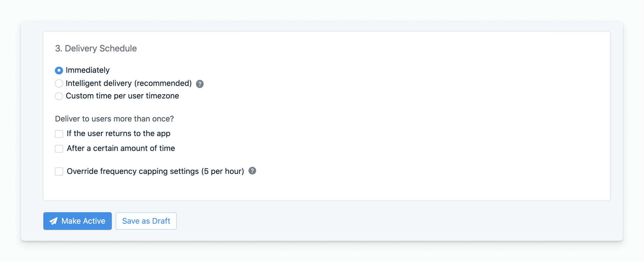Click the 'Custom time per user timezone' label
This screenshot has height=262, width=644.
pos(122,96)
